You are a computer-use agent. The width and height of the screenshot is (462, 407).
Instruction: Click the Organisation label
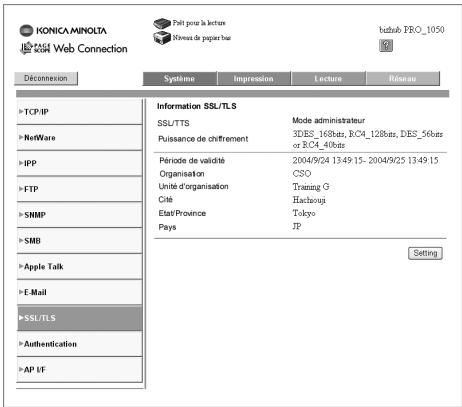point(182,174)
